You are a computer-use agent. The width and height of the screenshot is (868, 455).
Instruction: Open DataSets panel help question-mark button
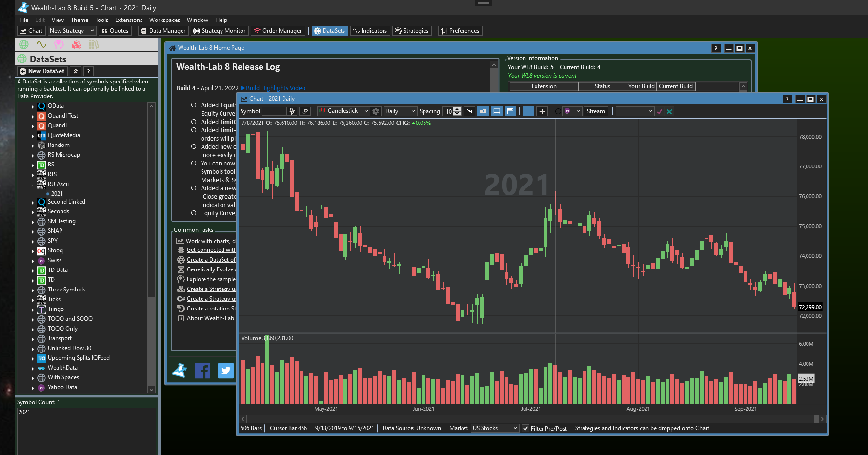(x=88, y=71)
